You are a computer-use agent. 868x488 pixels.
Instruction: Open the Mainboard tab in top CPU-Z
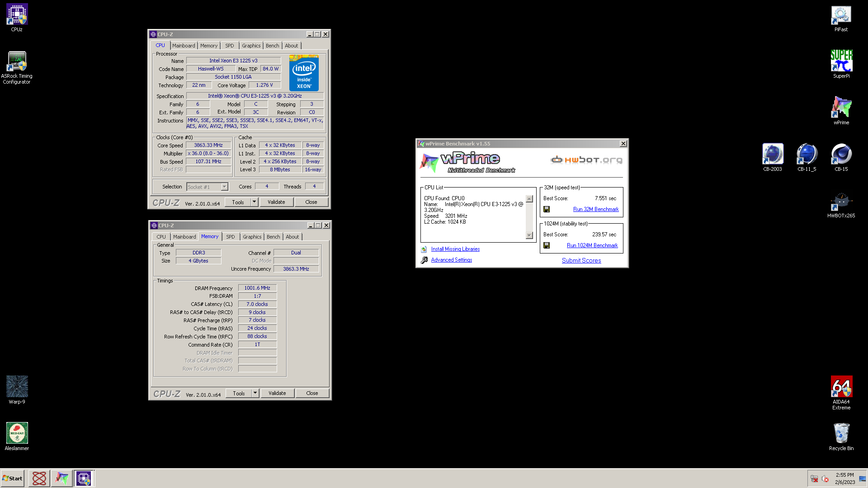click(184, 46)
